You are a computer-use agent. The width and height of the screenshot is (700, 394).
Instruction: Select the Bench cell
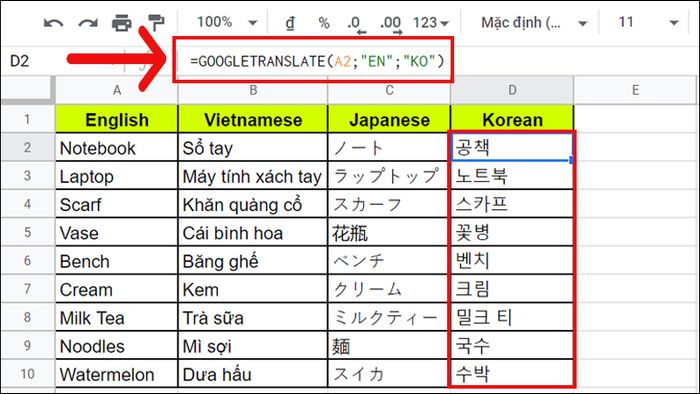[117, 261]
